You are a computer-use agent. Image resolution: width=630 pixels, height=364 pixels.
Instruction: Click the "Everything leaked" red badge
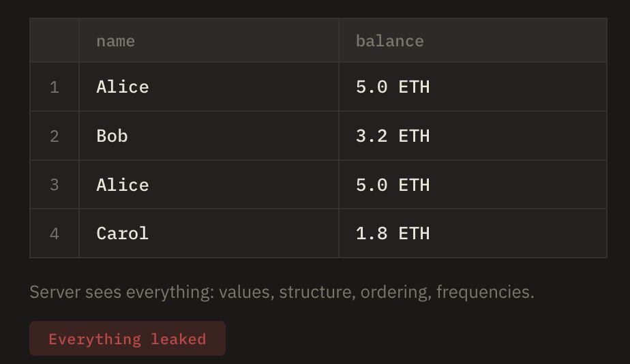pos(127,339)
